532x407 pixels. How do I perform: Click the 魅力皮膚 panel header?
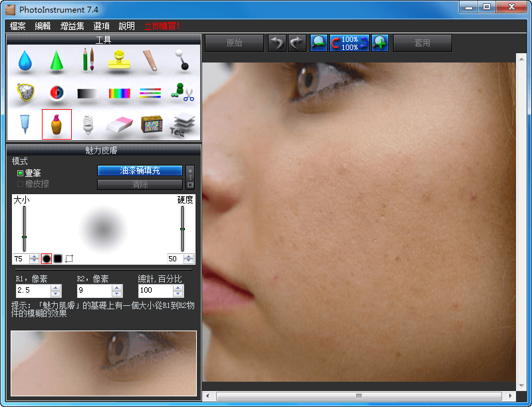pos(104,150)
